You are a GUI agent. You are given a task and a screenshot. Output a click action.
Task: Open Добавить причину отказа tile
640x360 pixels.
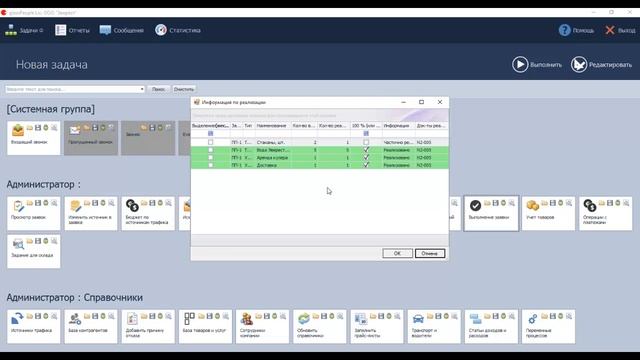pos(148,327)
